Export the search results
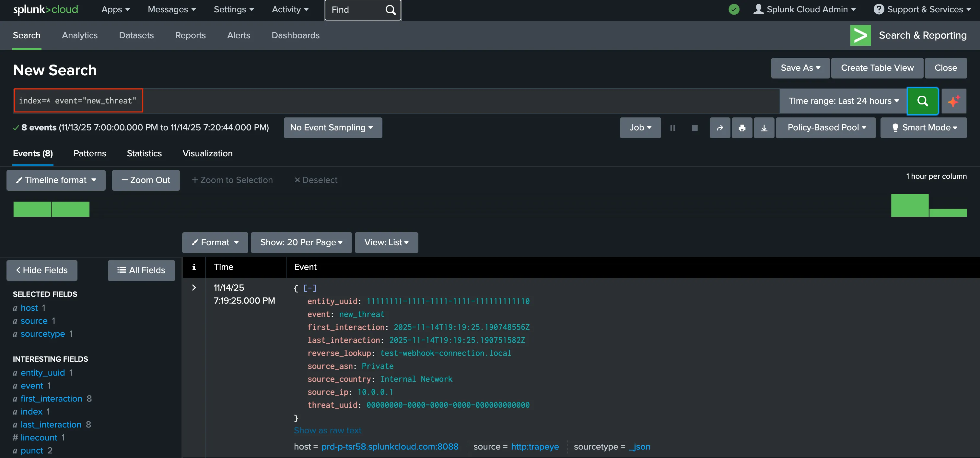The image size is (980, 458). click(764, 127)
